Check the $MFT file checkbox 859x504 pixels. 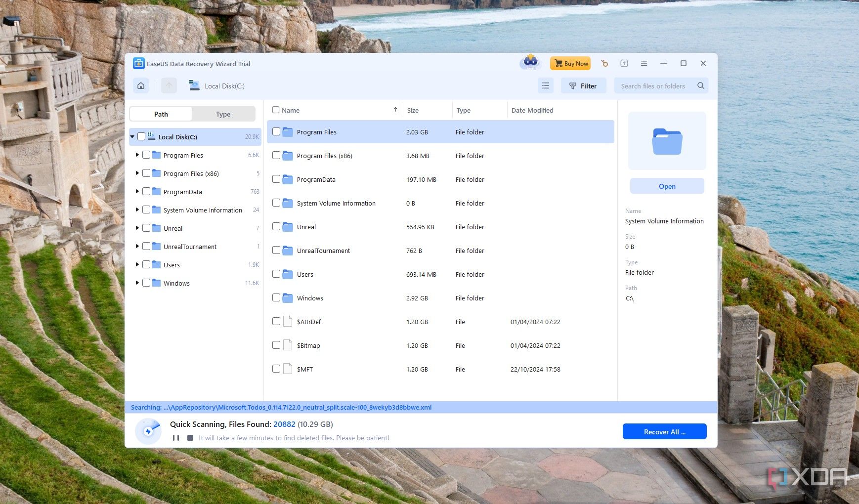[x=276, y=369]
